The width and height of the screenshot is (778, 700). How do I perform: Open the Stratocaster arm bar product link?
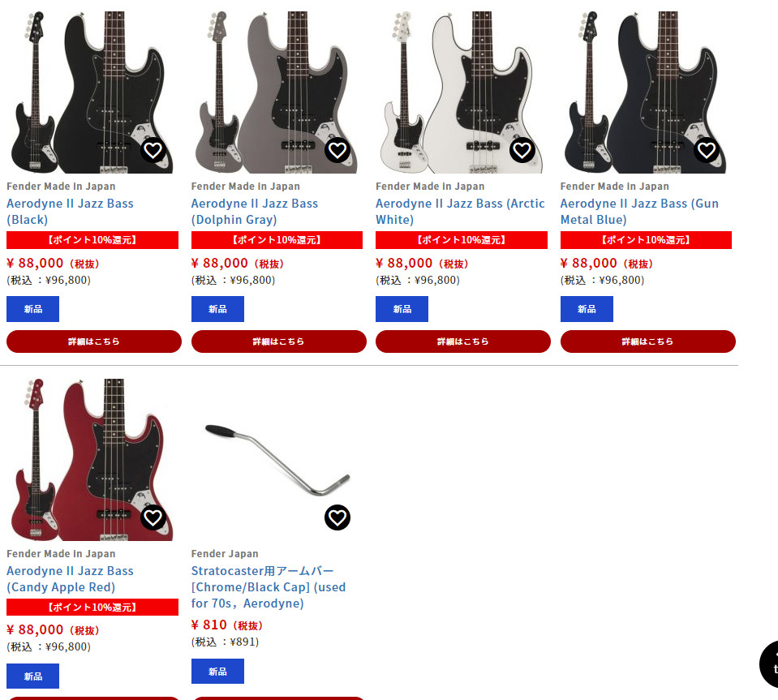[269, 587]
